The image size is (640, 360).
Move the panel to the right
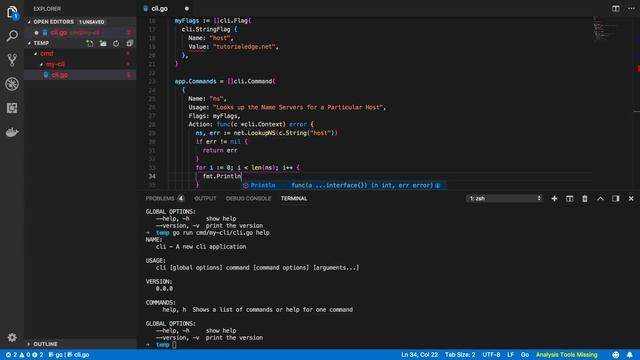(616, 198)
